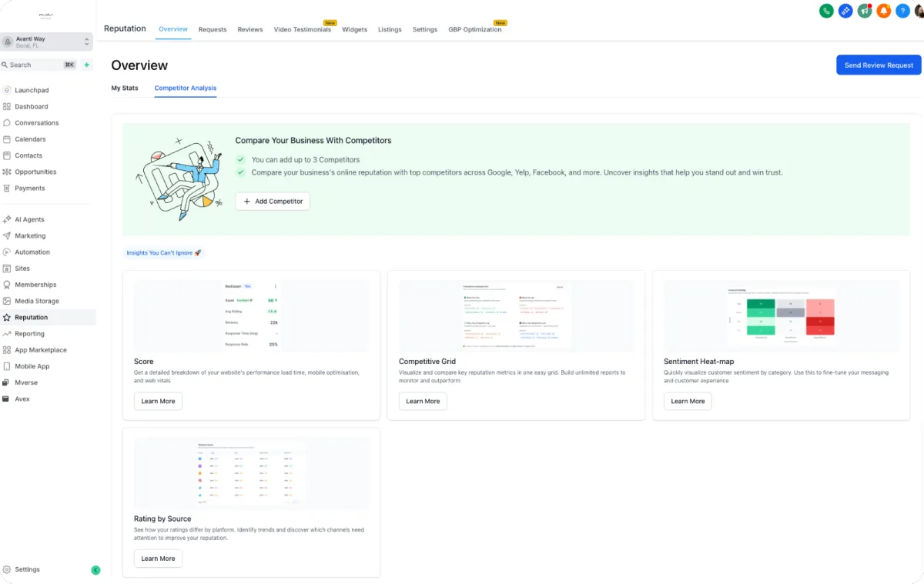Open the orange notifications bell icon
924x584 pixels.
point(884,11)
